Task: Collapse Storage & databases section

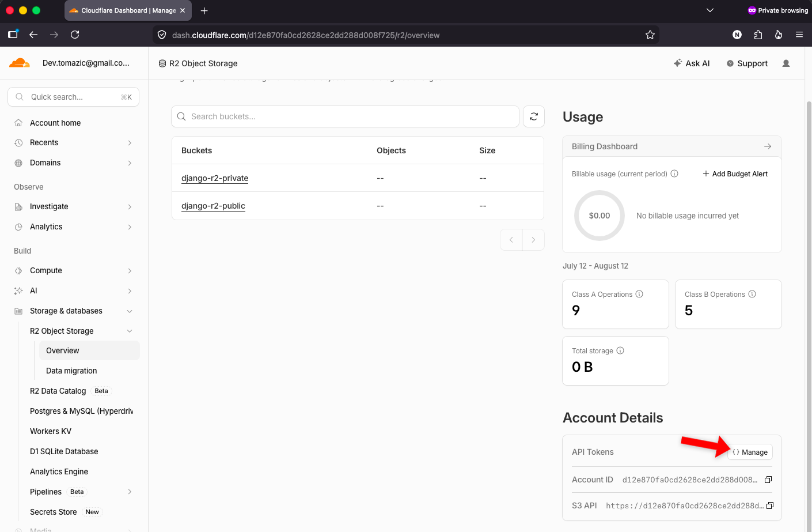Action: 130,311
